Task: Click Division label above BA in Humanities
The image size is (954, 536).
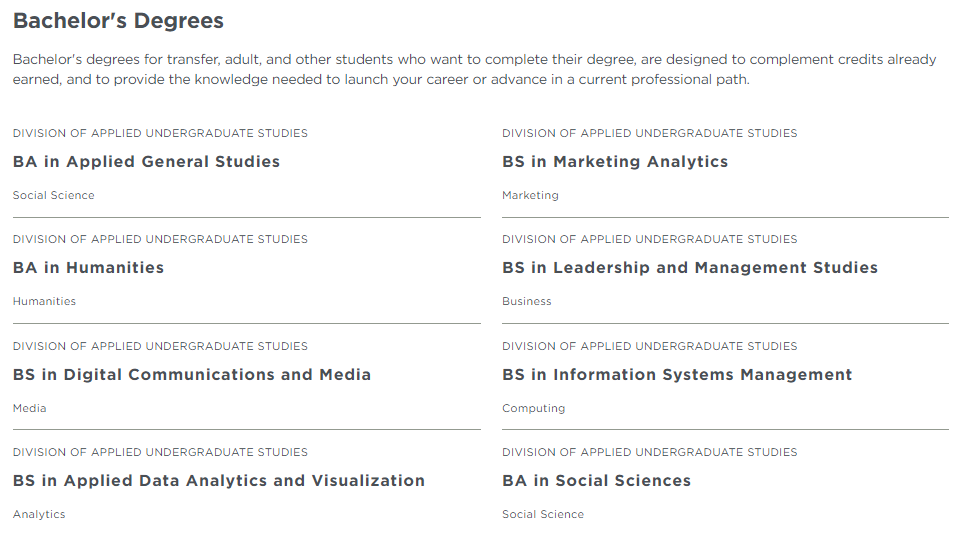Action: coord(160,239)
